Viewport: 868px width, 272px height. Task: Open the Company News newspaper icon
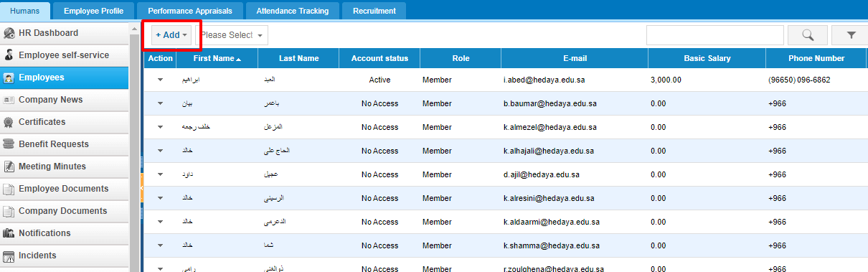[x=9, y=100]
